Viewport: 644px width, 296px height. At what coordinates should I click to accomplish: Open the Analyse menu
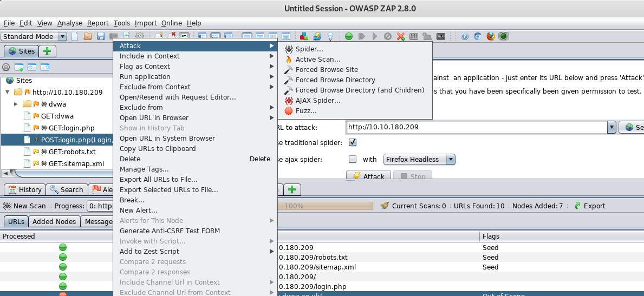[x=69, y=23]
